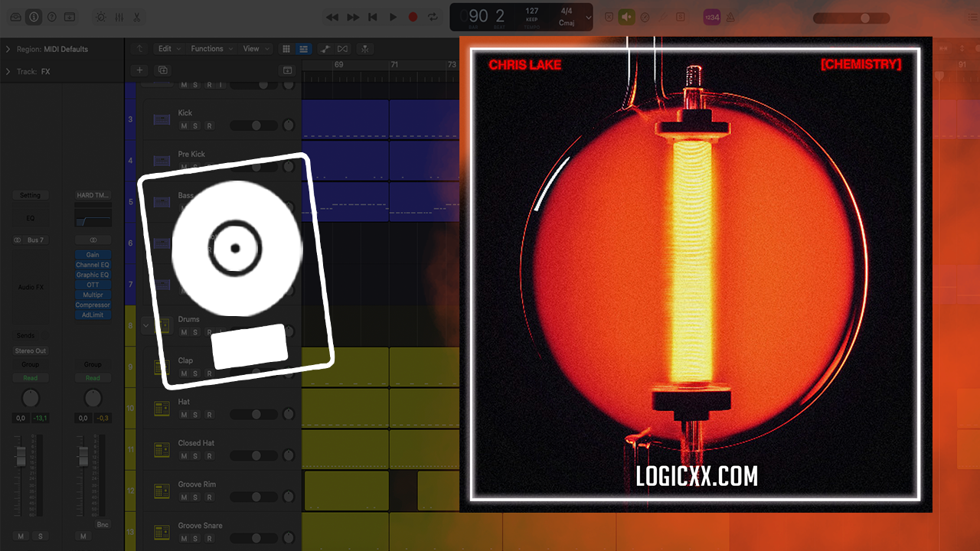This screenshot has height=551, width=980.
Task: Toggle the Metronome icon
Action: point(730,17)
